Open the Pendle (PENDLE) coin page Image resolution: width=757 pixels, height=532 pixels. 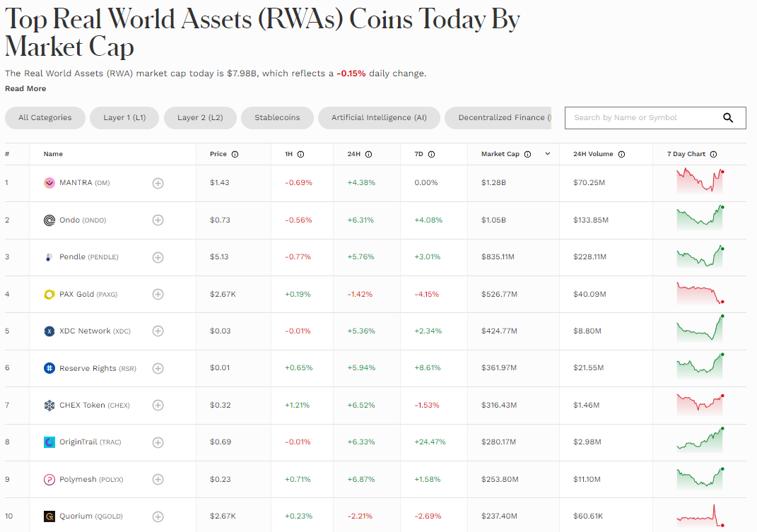pos(89,257)
